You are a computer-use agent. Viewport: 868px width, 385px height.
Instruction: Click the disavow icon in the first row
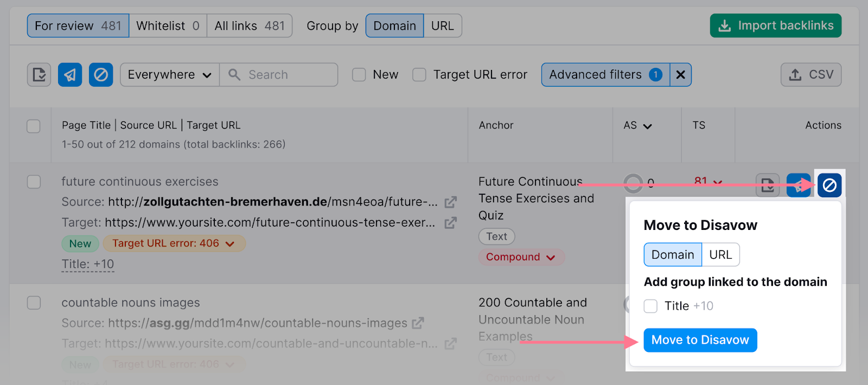(x=829, y=185)
